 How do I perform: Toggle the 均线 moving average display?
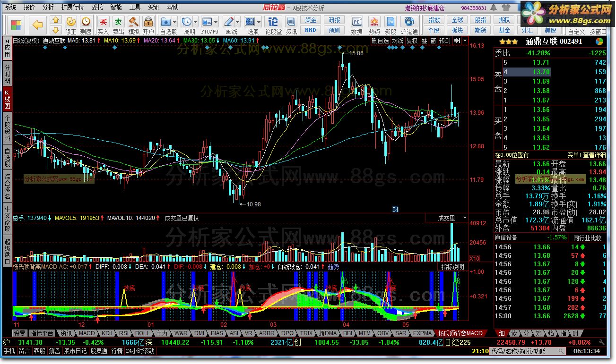click(x=397, y=41)
